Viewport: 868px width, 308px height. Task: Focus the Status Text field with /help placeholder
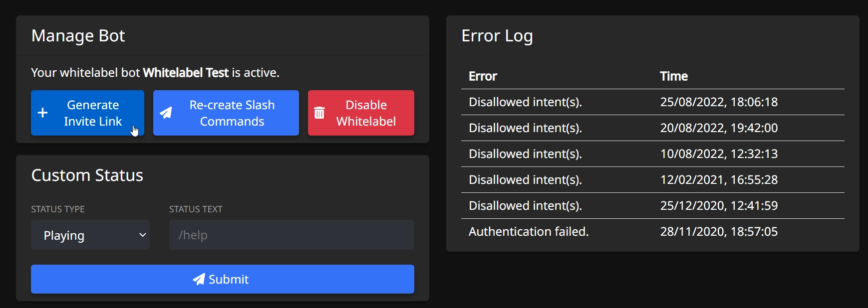(291, 235)
